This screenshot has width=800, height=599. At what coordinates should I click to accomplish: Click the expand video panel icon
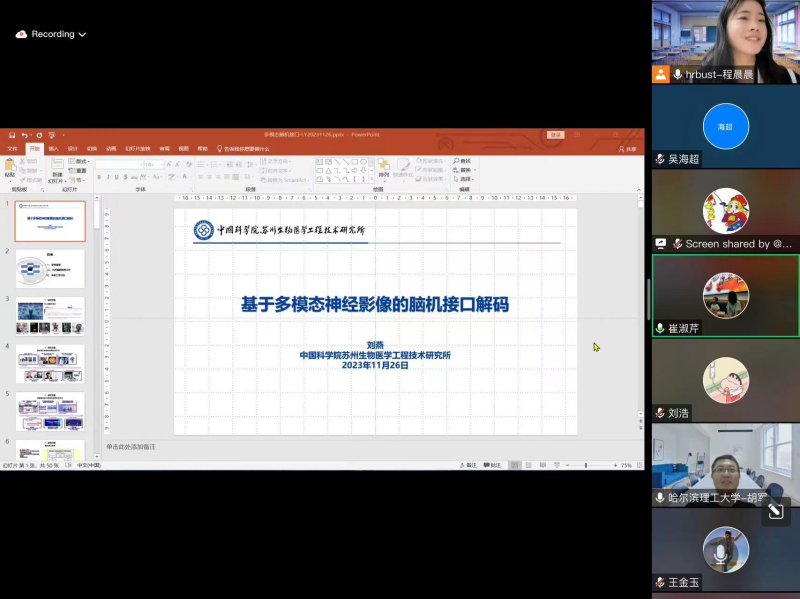click(775, 512)
